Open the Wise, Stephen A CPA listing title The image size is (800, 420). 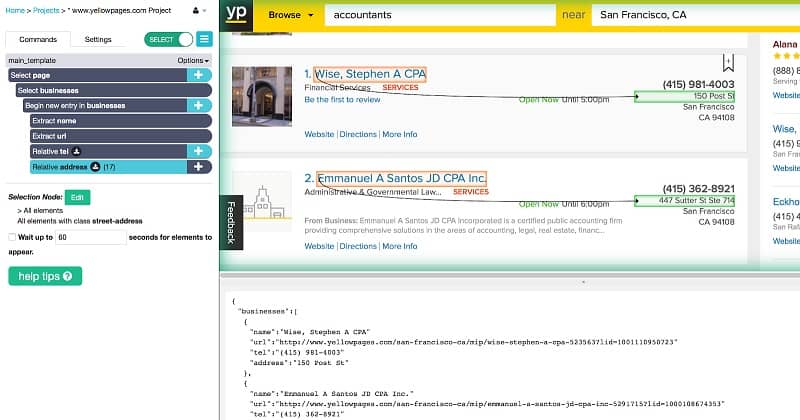tap(370, 74)
